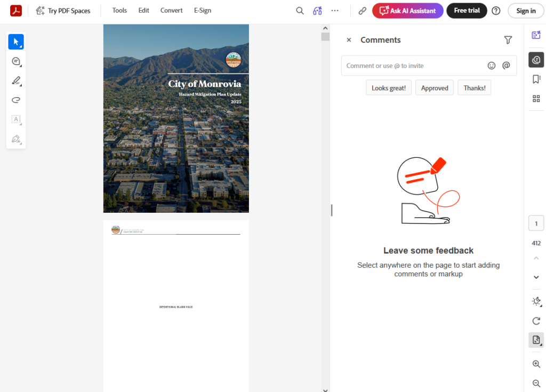Go to next page with down chevron

click(536, 277)
